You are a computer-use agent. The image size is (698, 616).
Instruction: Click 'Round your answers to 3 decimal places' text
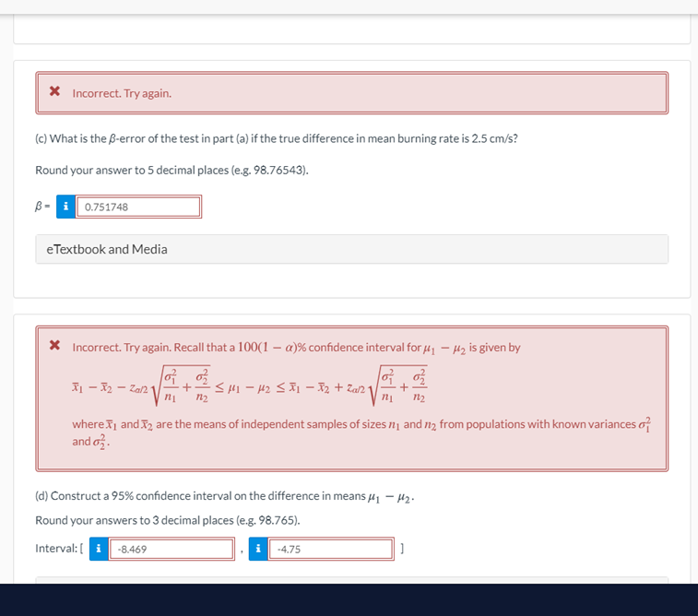[168, 520]
